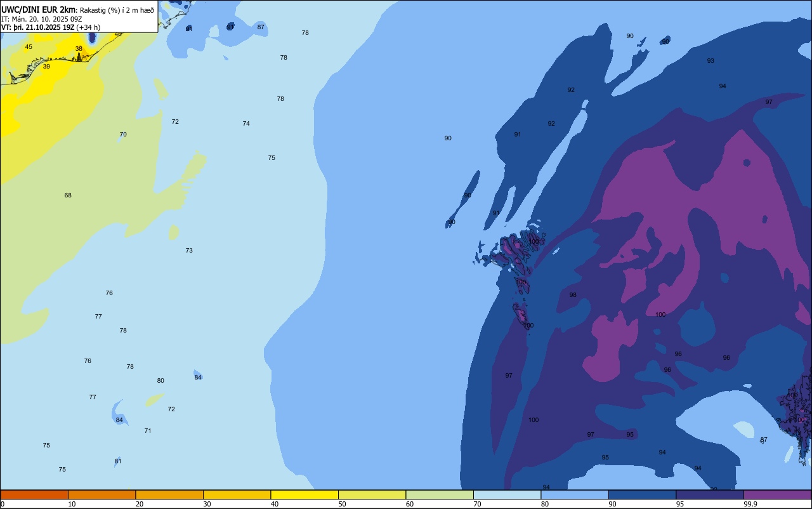Click the 'VT: þri. 21.10.2025 19Z' valid time line
The width and height of the screenshot is (812, 509).
[x=37, y=27]
